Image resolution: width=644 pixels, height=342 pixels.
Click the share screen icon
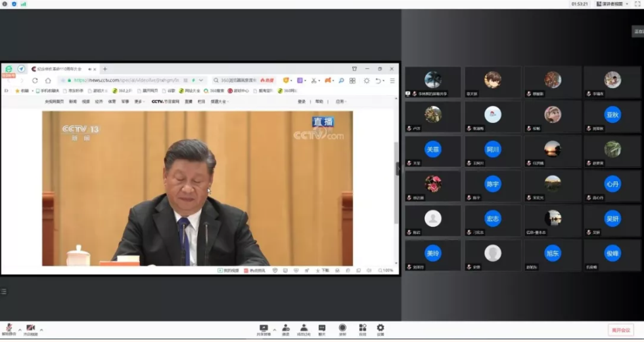[x=264, y=328]
